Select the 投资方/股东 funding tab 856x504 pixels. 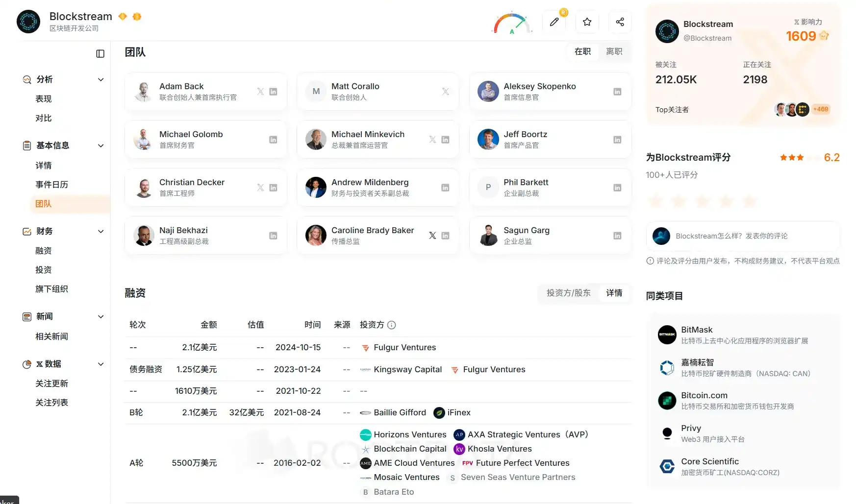[569, 293]
